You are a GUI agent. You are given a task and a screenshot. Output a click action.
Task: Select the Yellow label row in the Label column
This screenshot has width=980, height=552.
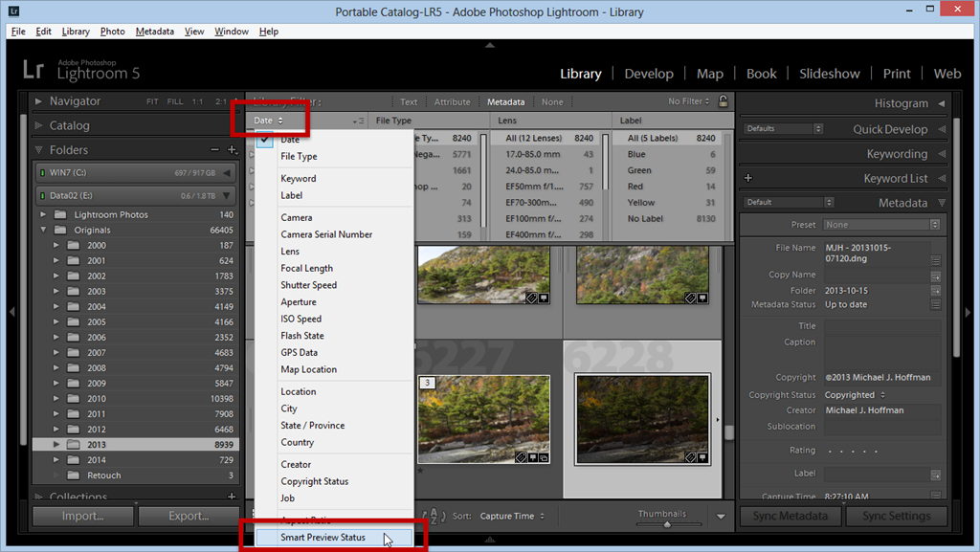pos(671,202)
